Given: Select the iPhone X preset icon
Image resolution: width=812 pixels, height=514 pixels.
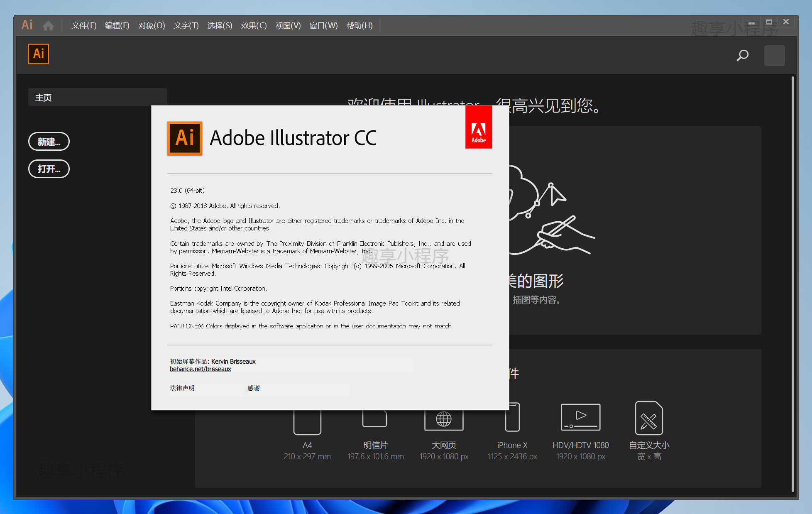Looking at the screenshot, I should (512, 417).
